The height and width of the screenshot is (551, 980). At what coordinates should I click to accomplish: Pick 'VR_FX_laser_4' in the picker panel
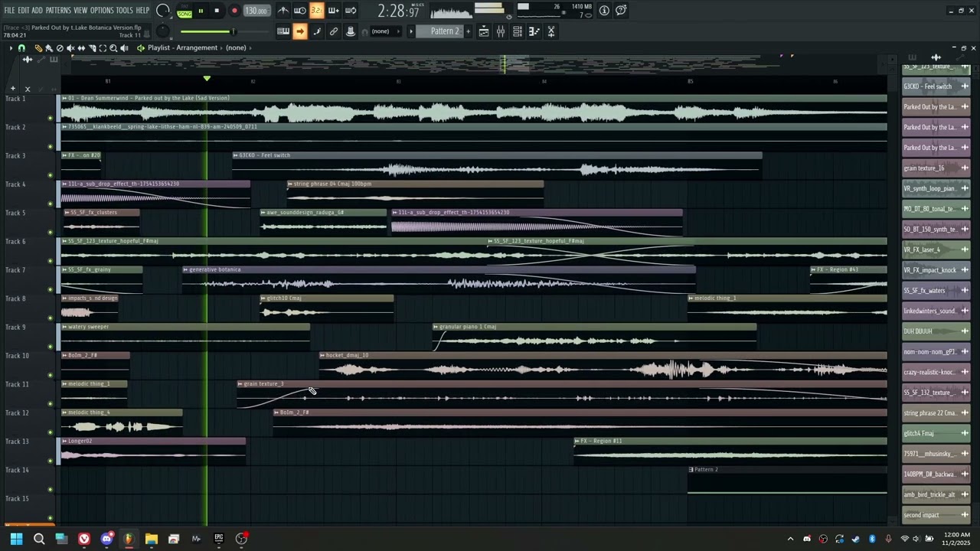pyautogui.click(x=936, y=249)
